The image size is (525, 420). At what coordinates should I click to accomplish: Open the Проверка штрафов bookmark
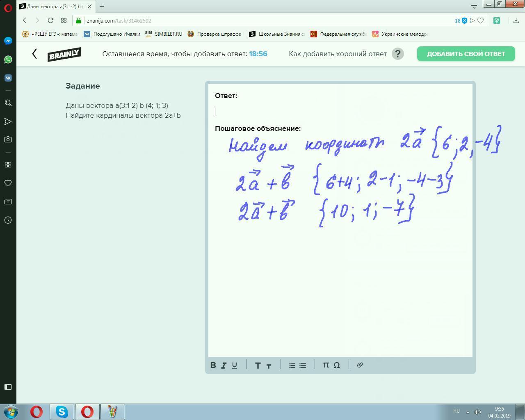coord(215,34)
